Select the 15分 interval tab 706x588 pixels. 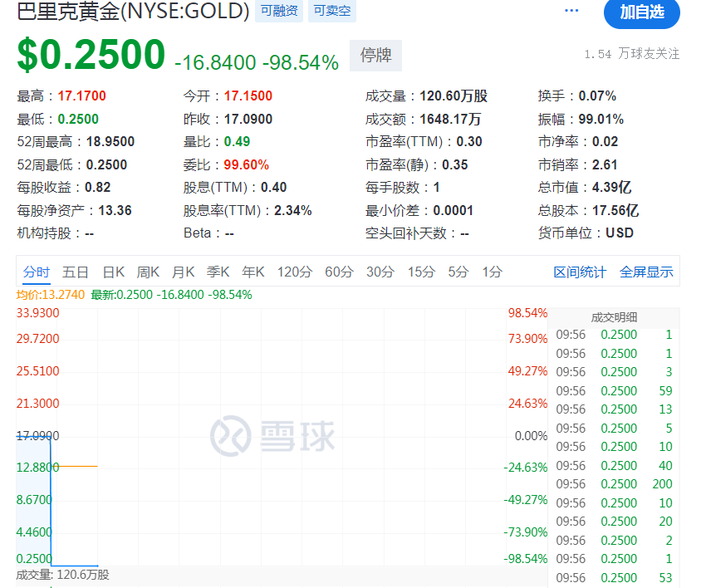pos(421,272)
